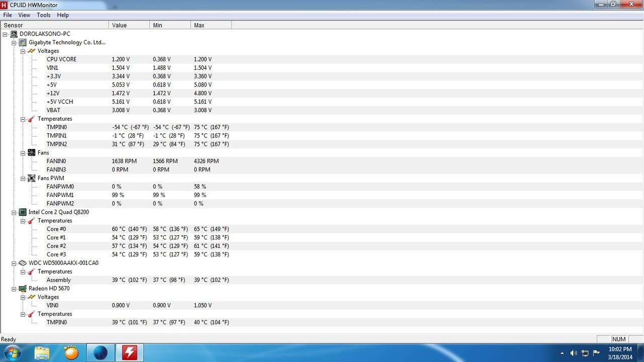
Task: Open the volume control in system tray
Action: point(573,353)
